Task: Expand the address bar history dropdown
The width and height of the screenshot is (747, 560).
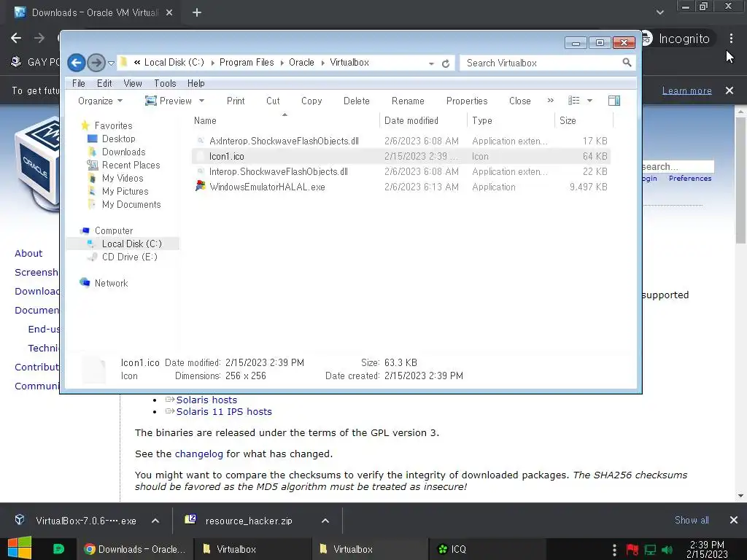Action: click(x=431, y=63)
